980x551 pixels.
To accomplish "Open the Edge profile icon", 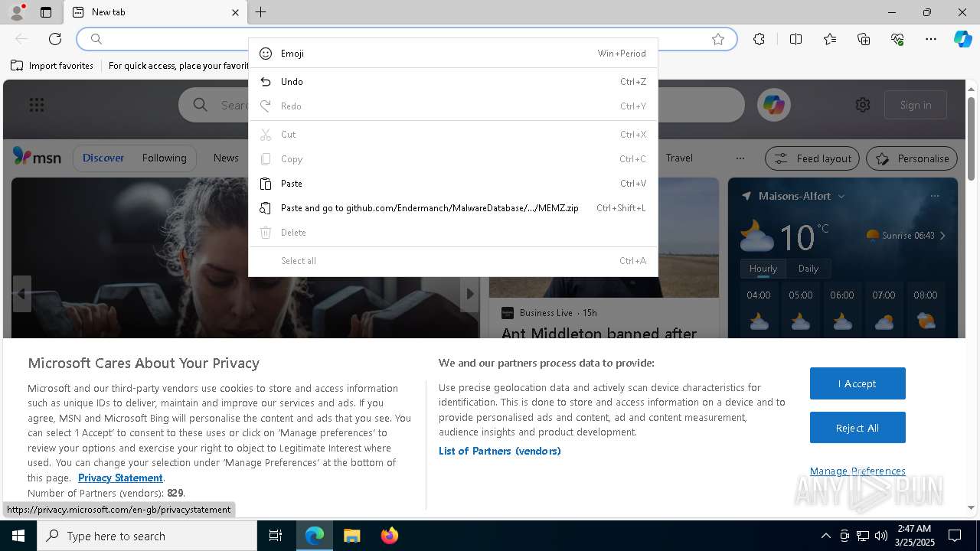I will pyautogui.click(x=16, y=12).
